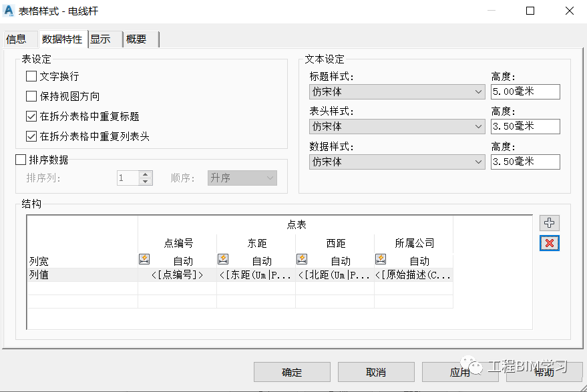
Task: Open the 顺序 升序 dropdown
Action: 242,178
